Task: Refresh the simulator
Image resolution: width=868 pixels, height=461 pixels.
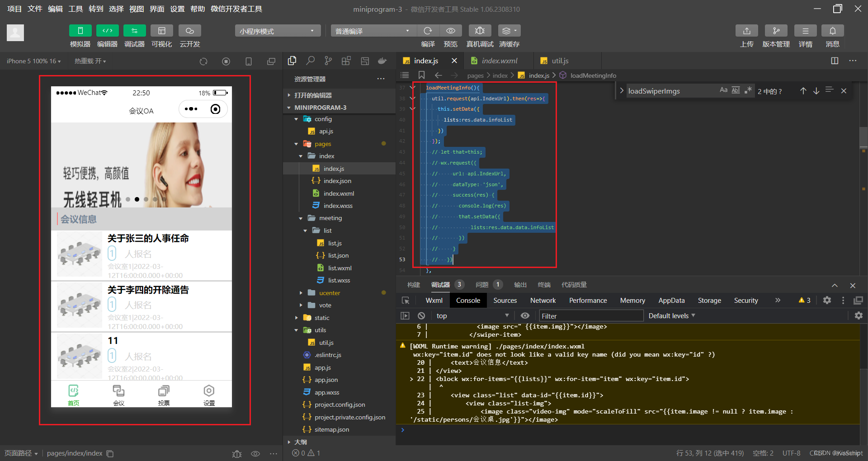Action: (x=203, y=61)
